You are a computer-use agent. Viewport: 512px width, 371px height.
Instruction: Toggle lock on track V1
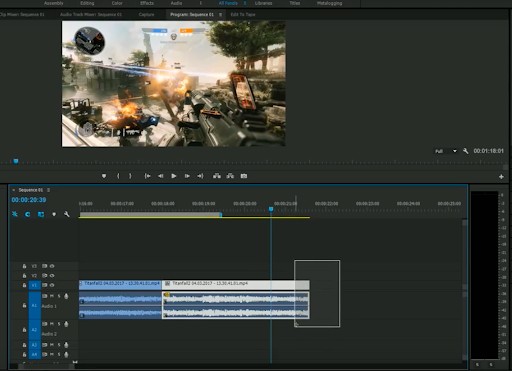pyautogui.click(x=24, y=285)
